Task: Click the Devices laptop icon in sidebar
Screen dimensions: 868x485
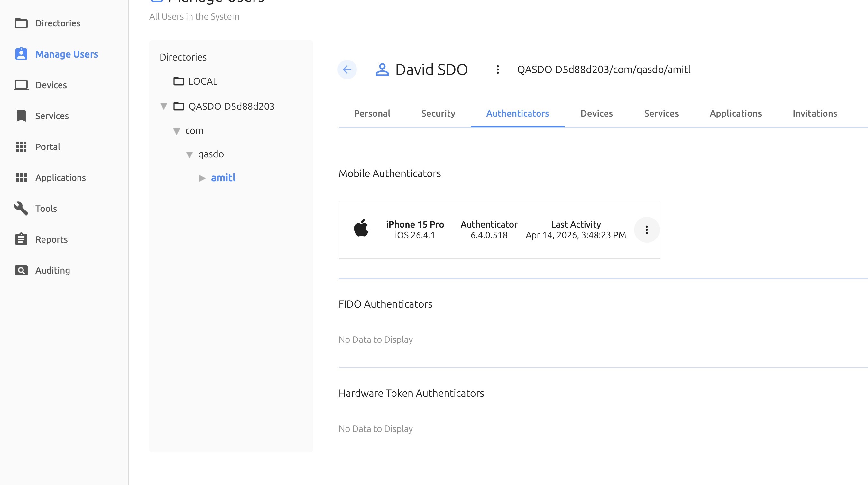Action: [x=21, y=85]
